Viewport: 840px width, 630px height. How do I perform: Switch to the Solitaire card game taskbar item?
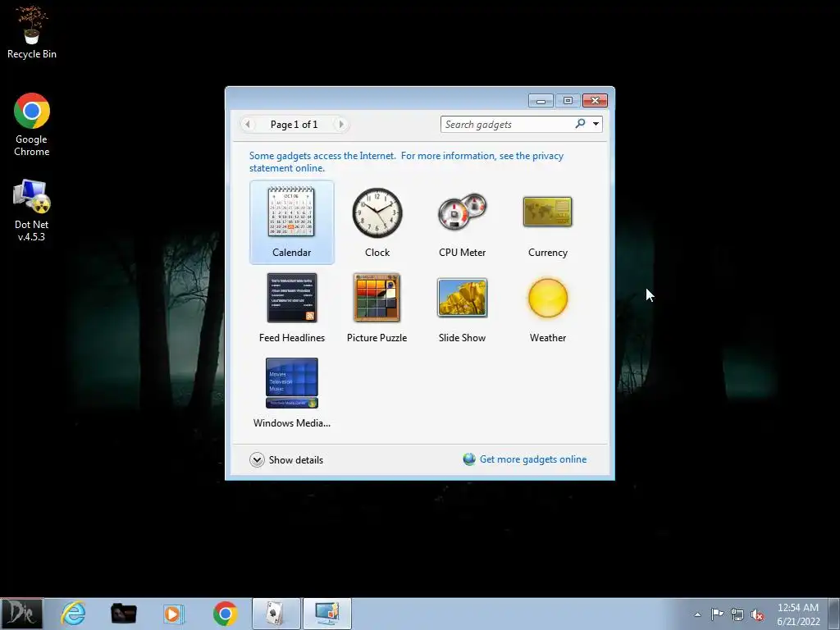pos(276,614)
